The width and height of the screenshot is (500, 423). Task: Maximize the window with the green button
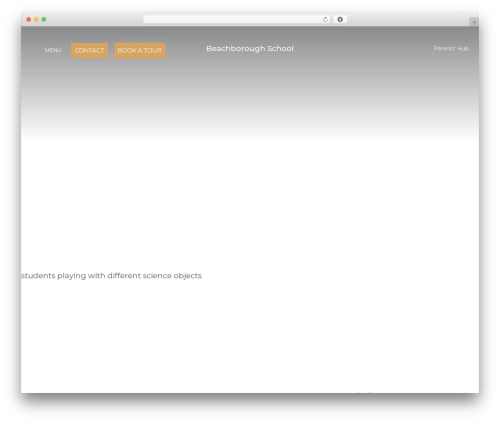44,20
